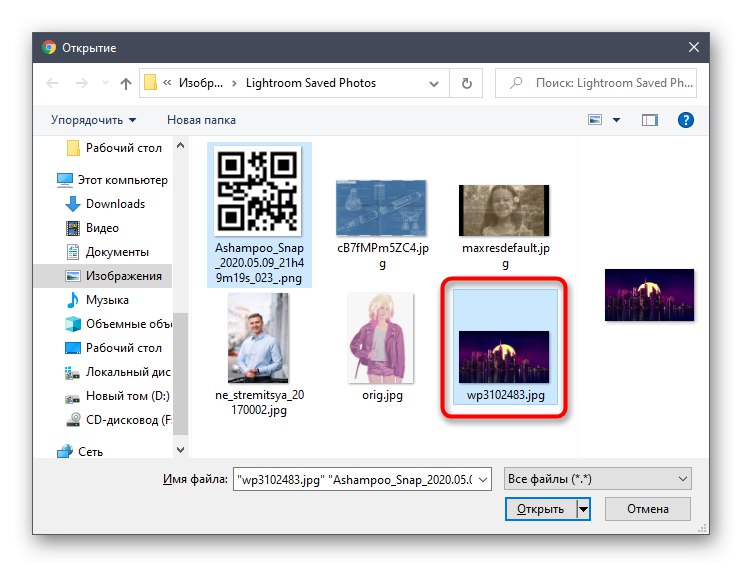Click Downloads blue arrow icon

point(73,204)
